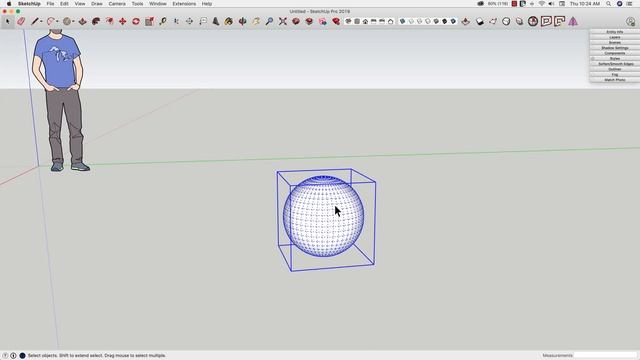
Task: Select the sphere object in viewport
Action: (x=324, y=216)
